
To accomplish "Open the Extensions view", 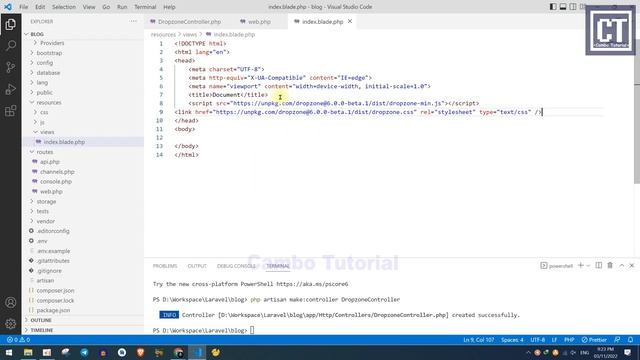I will pos(11,111).
